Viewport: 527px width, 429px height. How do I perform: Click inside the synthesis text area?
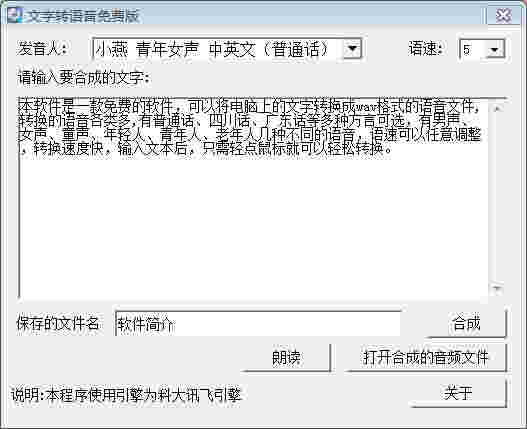pyautogui.click(x=253, y=198)
